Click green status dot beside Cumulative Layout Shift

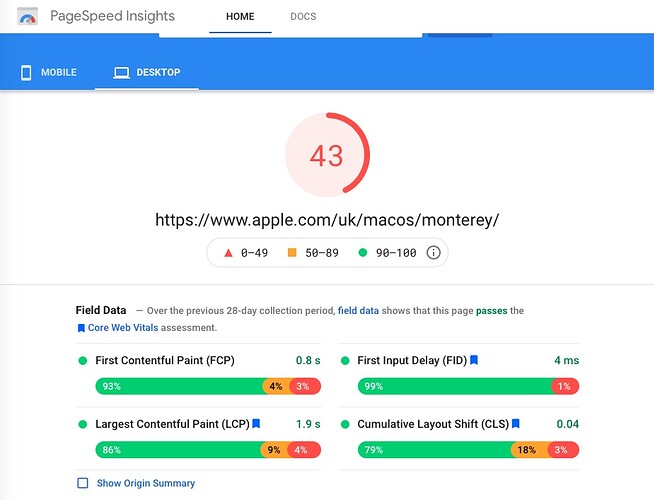point(345,424)
